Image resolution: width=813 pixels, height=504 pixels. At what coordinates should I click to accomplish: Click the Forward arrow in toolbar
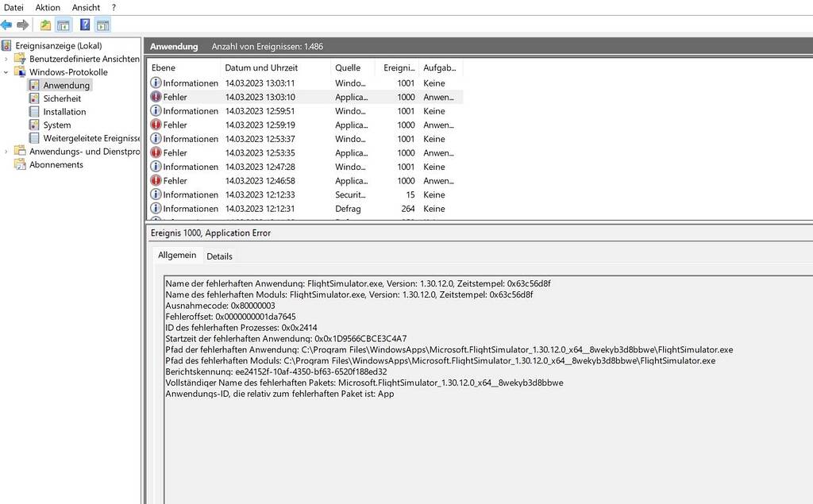point(22,25)
